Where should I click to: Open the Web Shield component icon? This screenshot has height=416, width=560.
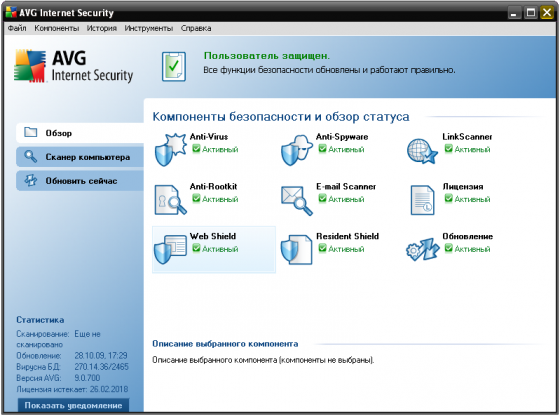[170, 249]
